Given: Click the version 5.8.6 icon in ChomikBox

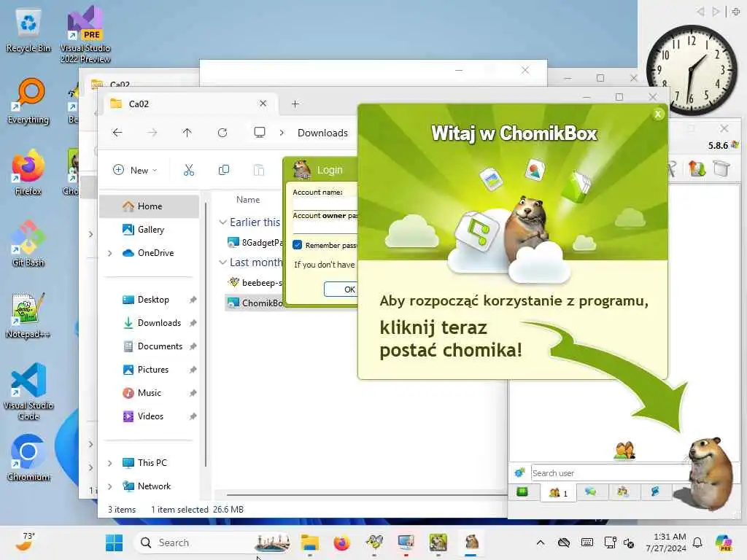Looking at the screenshot, I should point(735,145).
